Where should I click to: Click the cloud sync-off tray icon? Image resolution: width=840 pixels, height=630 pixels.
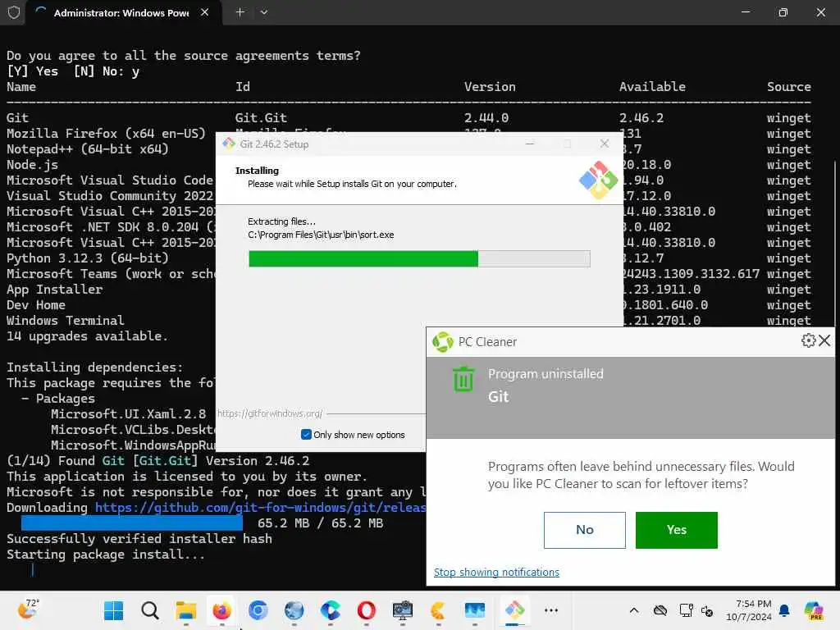coord(660,610)
